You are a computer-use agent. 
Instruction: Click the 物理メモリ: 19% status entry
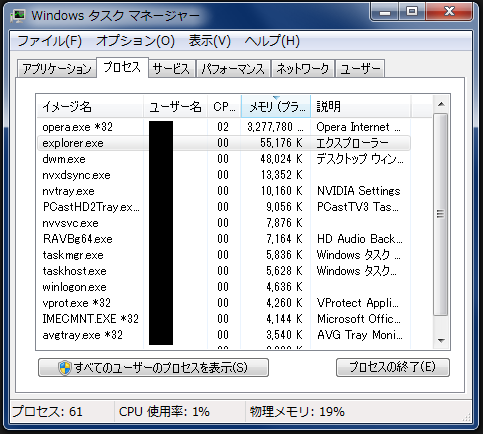pos(297,412)
